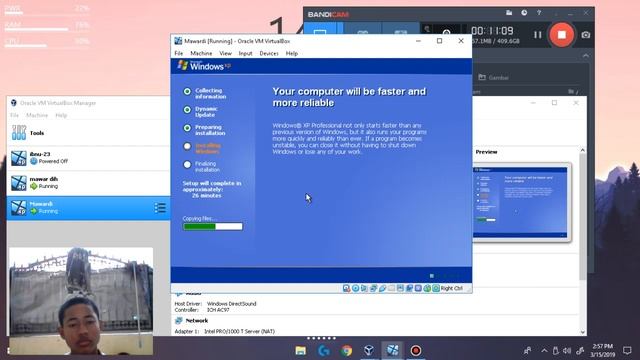
Task: Open the Logitech G app from the taskbar
Action: [x=324, y=351]
